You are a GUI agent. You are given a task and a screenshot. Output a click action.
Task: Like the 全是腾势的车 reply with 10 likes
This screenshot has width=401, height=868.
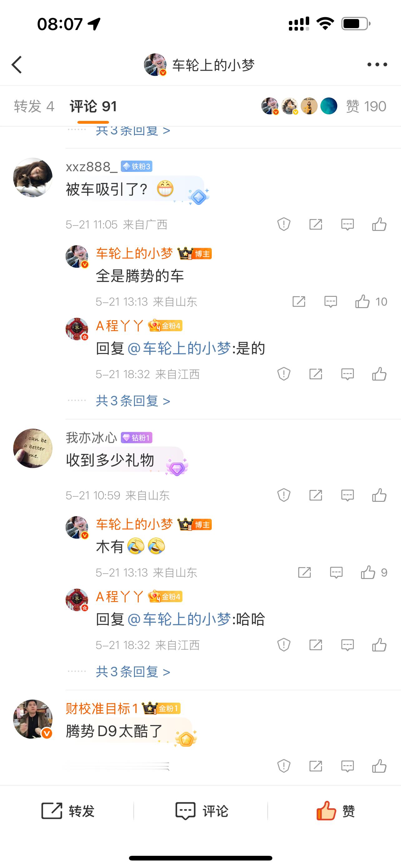[371, 302]
